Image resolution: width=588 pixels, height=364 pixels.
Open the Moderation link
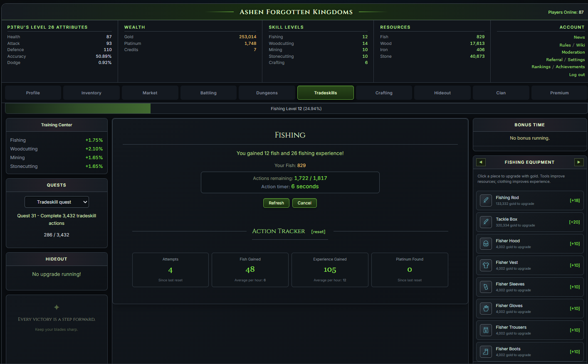[x=573, y=52]
